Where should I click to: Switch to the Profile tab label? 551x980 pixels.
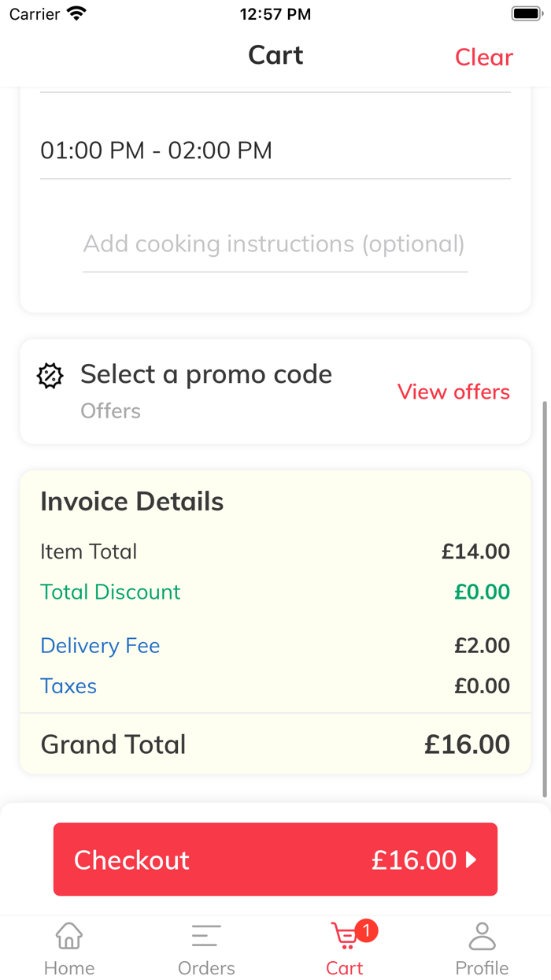pyautogui.click(x=482, y=967)
